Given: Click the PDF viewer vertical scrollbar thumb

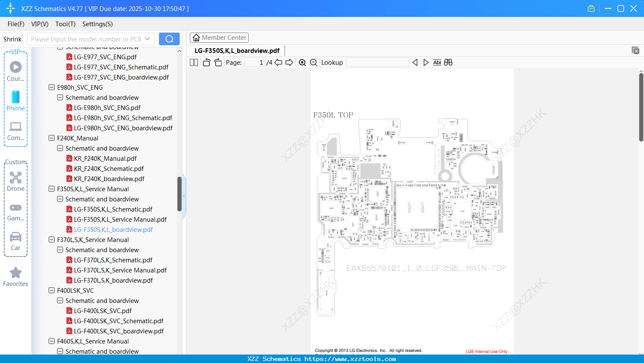Looking at the screenshot, I should (641, 107).
